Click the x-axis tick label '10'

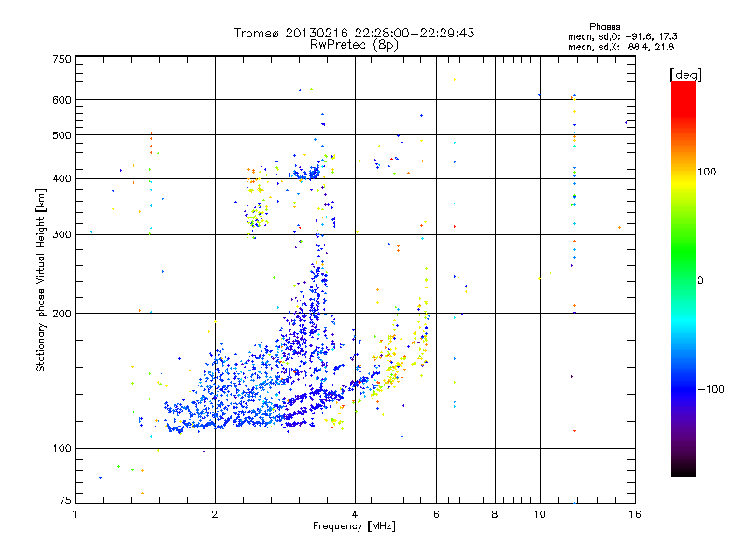[x=540, y=514]
